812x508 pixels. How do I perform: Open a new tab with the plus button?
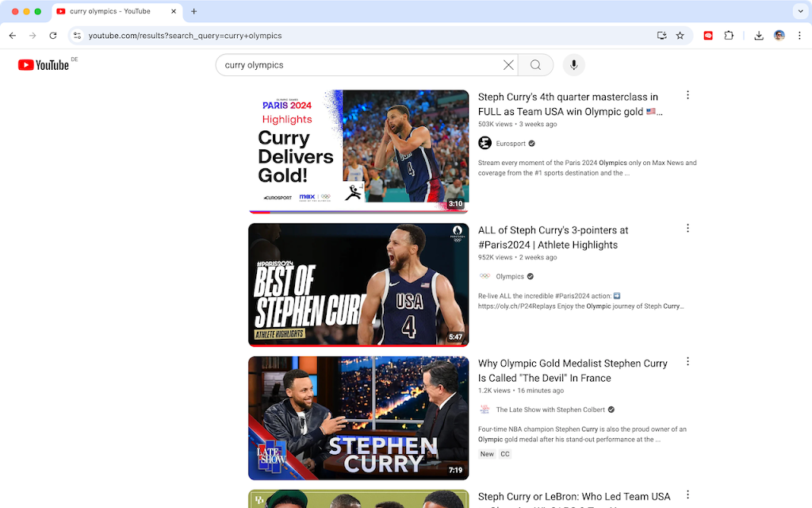(x=193, y=11)
